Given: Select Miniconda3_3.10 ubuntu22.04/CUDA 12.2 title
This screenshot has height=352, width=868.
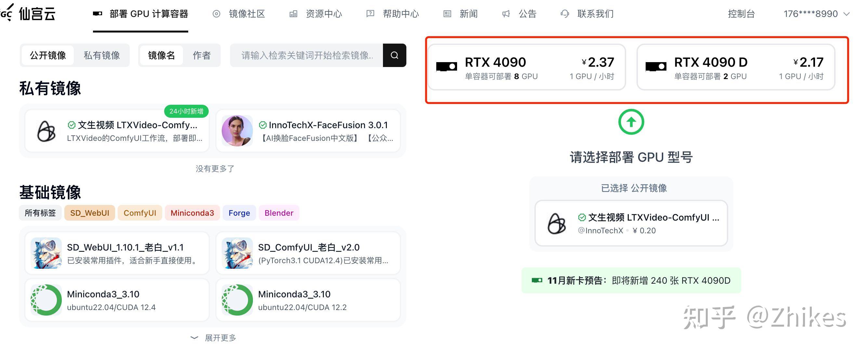Looking at the screenshot, I should click(294, 294).
